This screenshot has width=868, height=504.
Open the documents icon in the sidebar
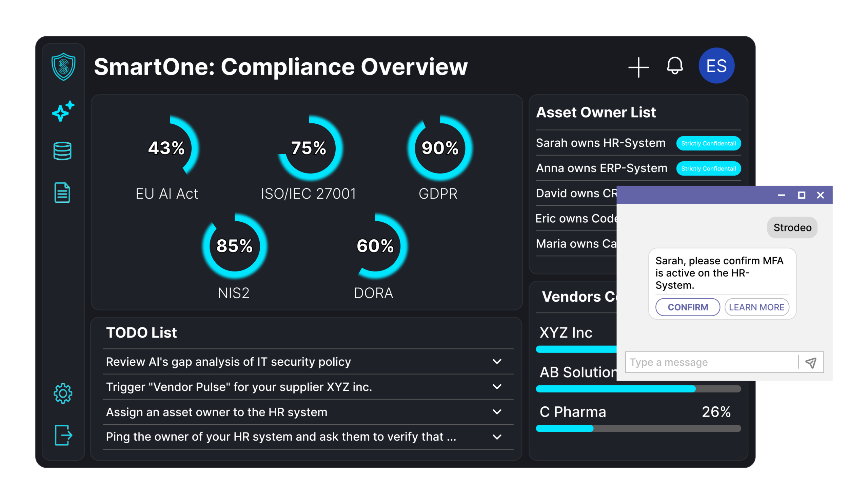pyautogui.click(x=62, y=193)
